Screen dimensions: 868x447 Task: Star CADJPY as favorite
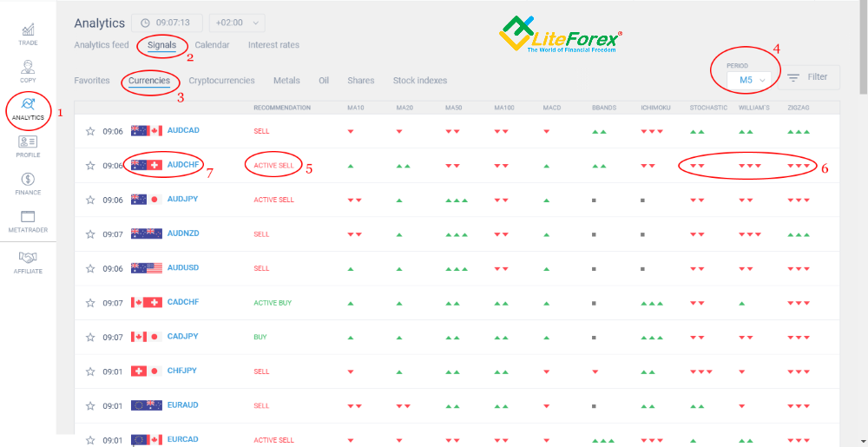[90, 337]
